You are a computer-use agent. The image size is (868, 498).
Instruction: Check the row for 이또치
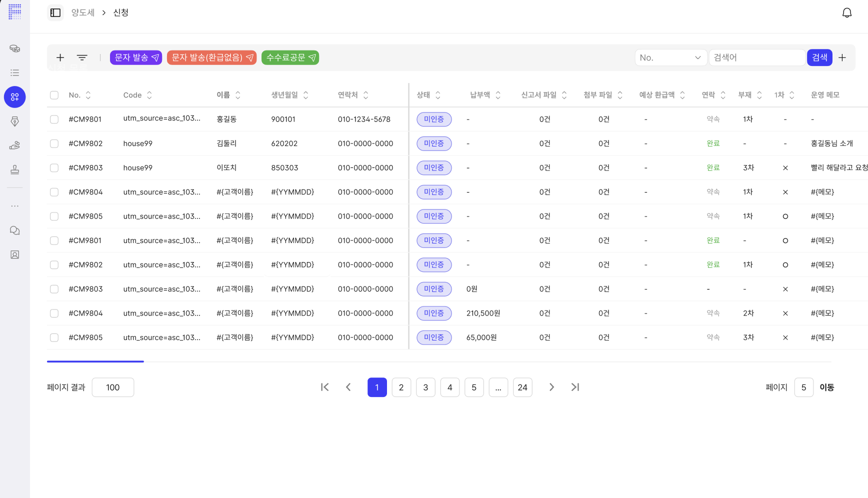point(54,168)
